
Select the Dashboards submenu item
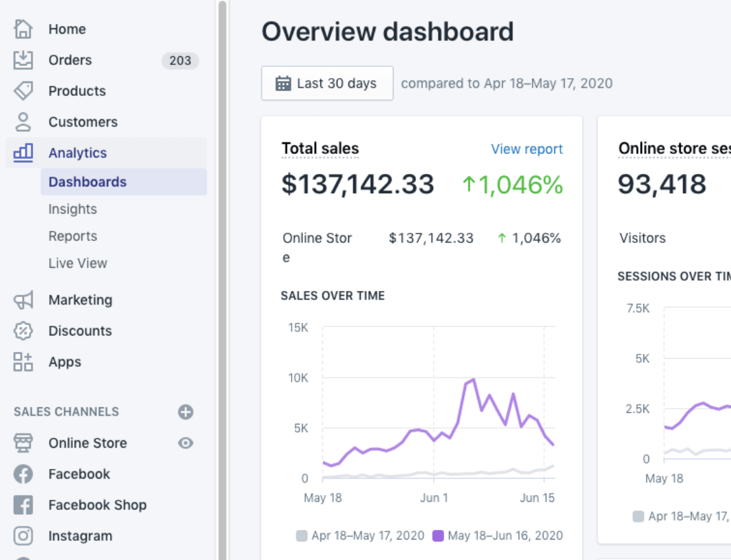[88, 182]
